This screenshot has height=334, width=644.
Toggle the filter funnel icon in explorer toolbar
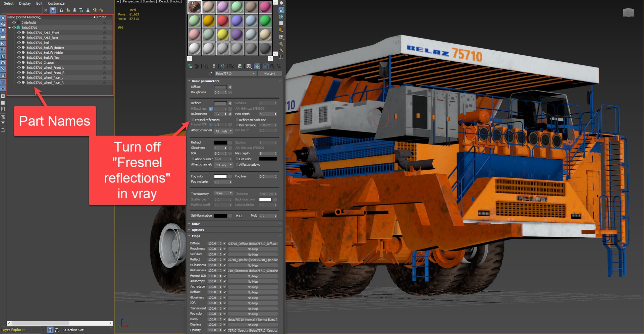pos(53,10)
